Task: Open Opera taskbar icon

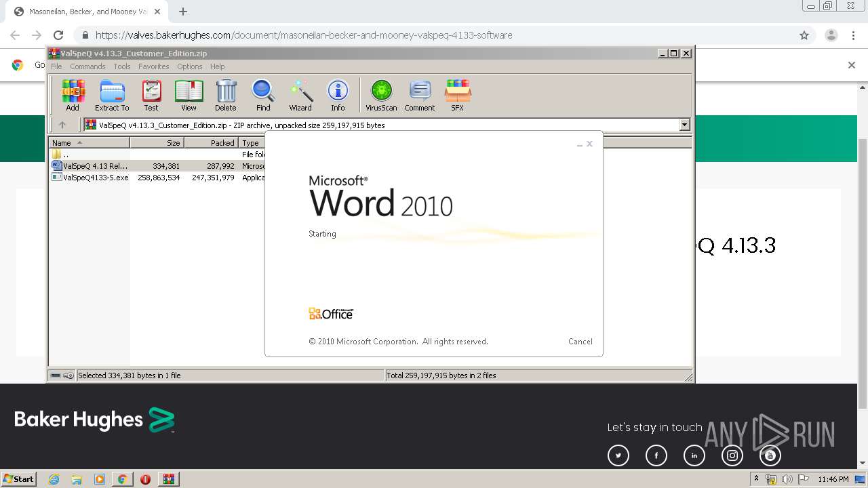Action: coord(145,479)
